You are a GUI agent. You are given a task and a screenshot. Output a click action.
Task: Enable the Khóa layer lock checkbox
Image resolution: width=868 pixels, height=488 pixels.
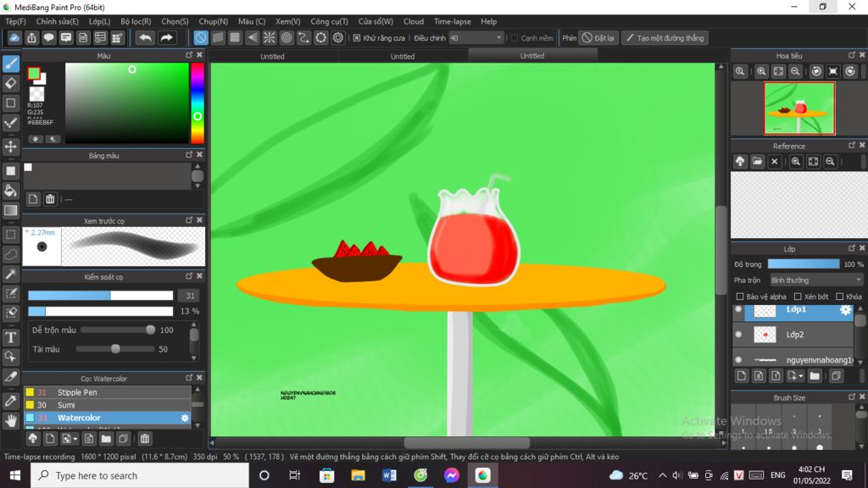point(840,297)
